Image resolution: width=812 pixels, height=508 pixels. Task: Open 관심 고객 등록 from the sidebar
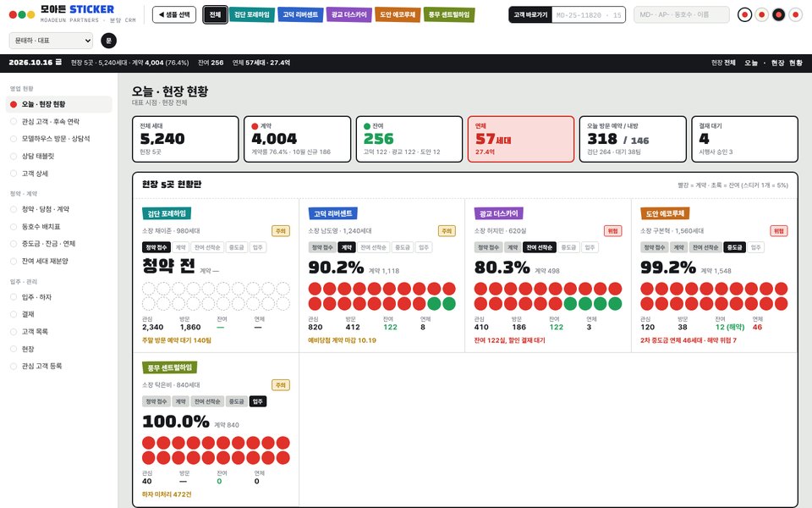pyautogui.click(x=59, y=366)
